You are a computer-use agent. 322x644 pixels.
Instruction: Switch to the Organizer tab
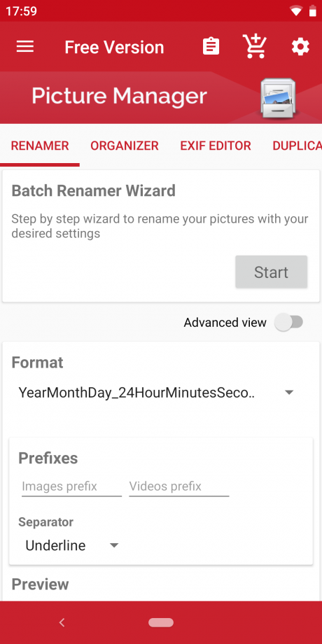coord(125,146)
